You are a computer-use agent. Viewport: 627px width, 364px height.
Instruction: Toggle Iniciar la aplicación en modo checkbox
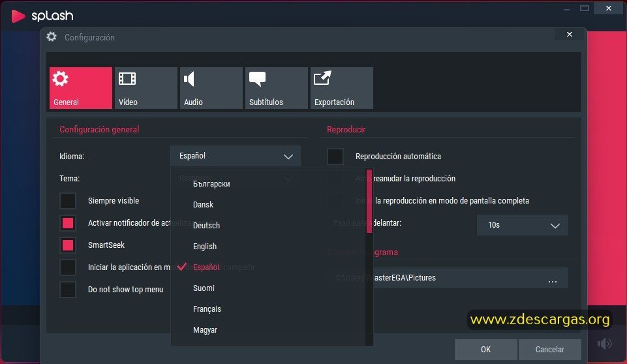[x=68, y=267]
